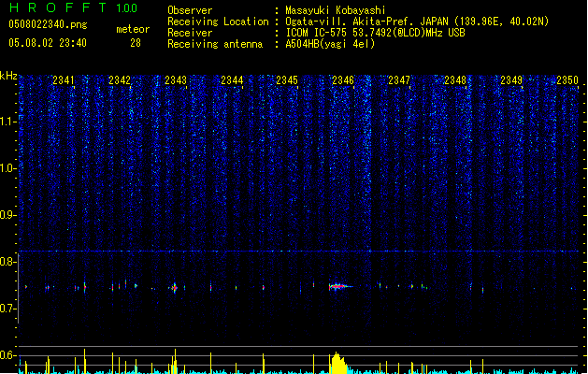
Task: Click the large yellow intensity peak below 2346
Action: point(337,363)
